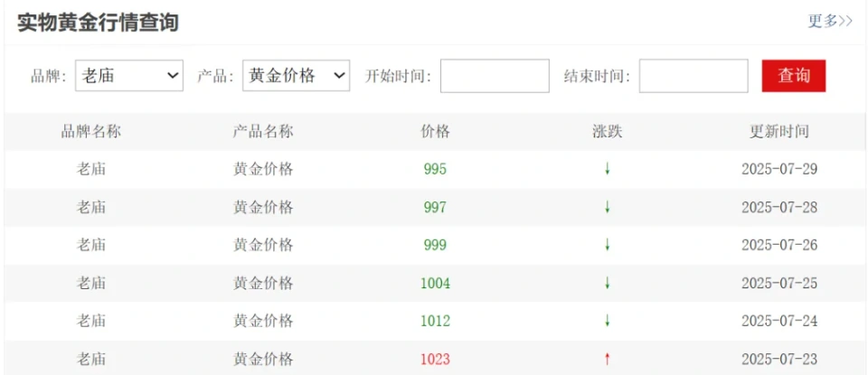Screen dimensions: 868x375
Task: Click the down arrow in the 2025-07-24 row
Action: point(608,321)
